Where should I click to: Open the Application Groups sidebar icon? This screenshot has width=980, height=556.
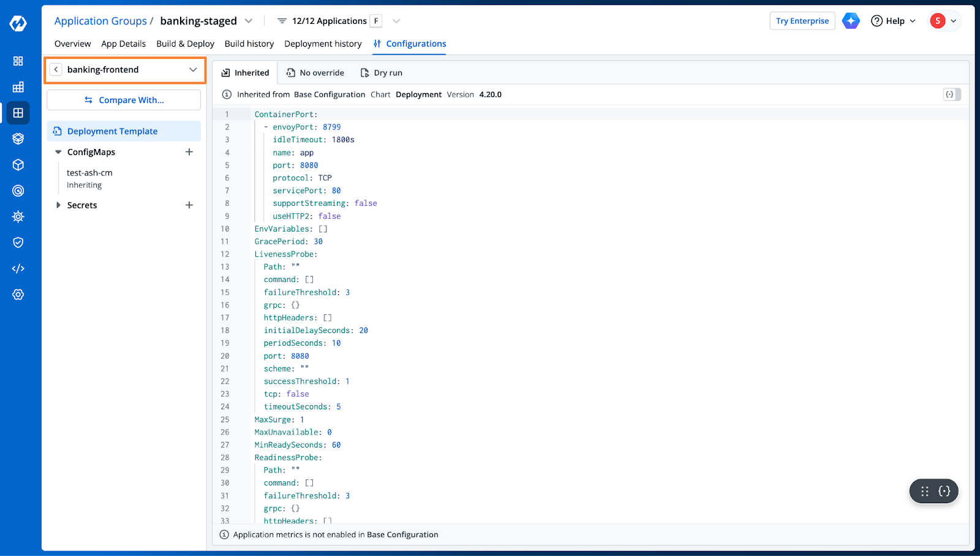click(x=18, y=113)
